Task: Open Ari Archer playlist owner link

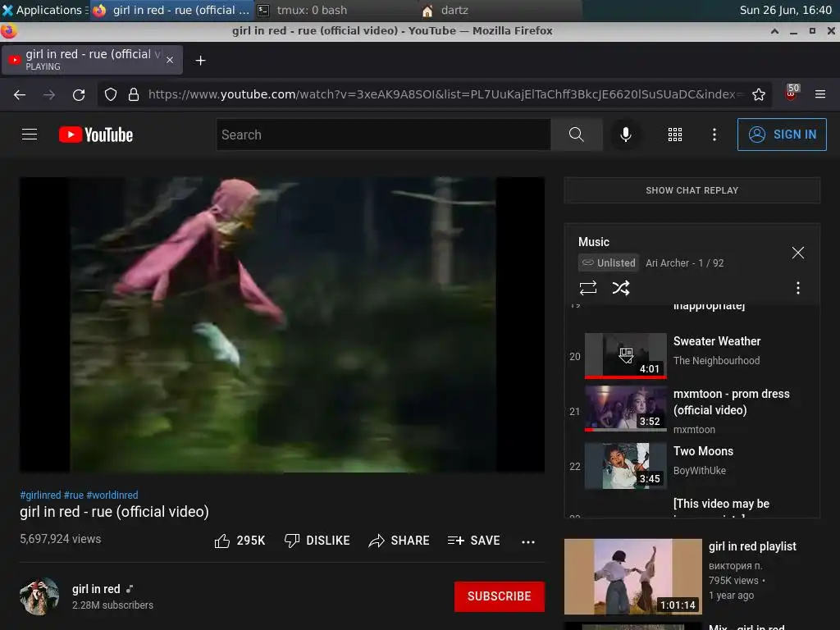Action: (667, 263)
